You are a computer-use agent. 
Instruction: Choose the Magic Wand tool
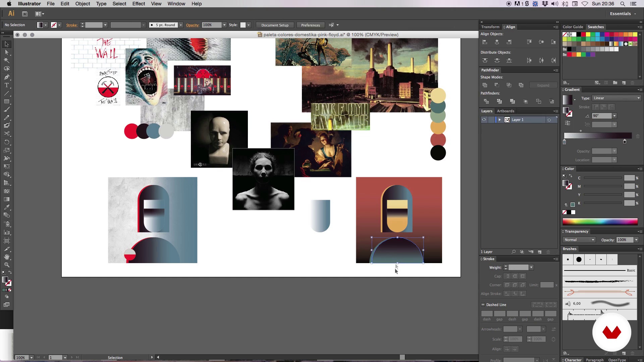tap(7, 60)
